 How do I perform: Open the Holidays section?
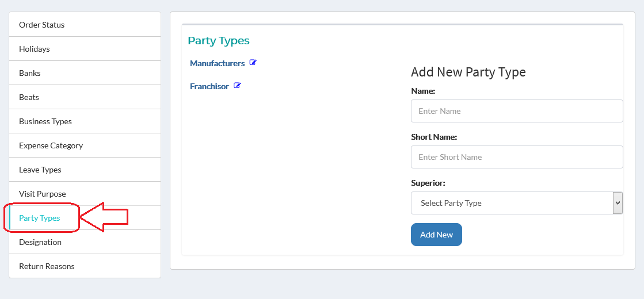click(85, 49)
